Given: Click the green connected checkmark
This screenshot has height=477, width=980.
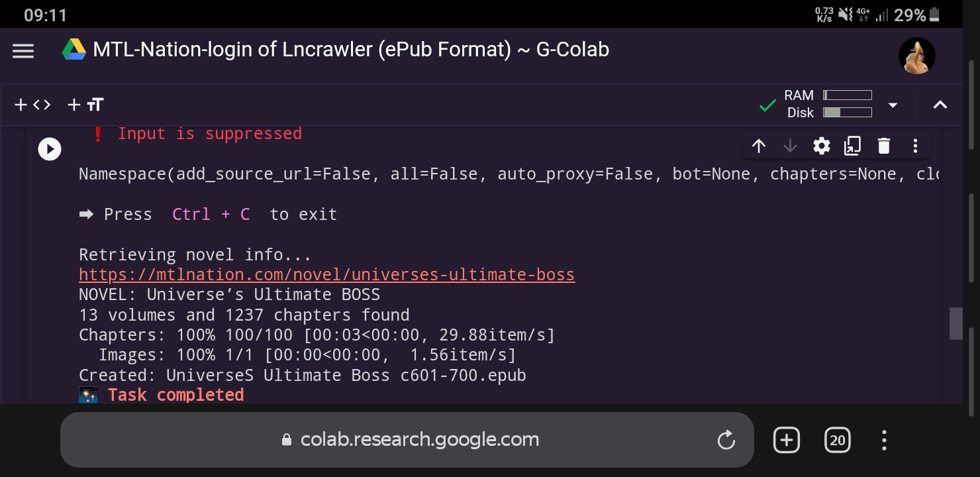Looking at the screenshot, I should pos(767,105).
